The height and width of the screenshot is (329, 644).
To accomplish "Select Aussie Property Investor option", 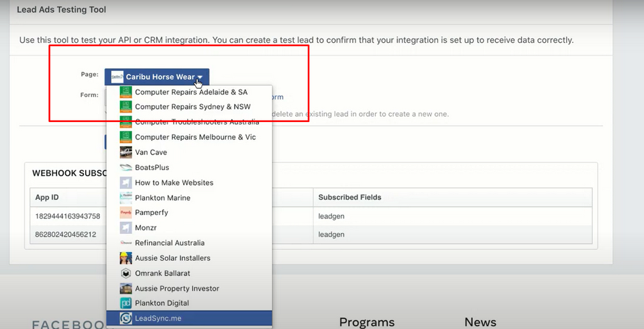I will coord(176,288).
